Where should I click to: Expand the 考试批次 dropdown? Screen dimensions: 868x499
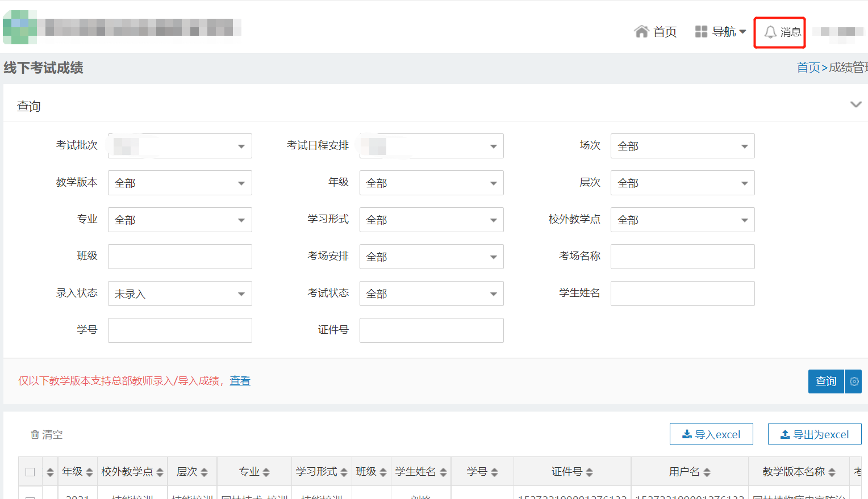180,146
